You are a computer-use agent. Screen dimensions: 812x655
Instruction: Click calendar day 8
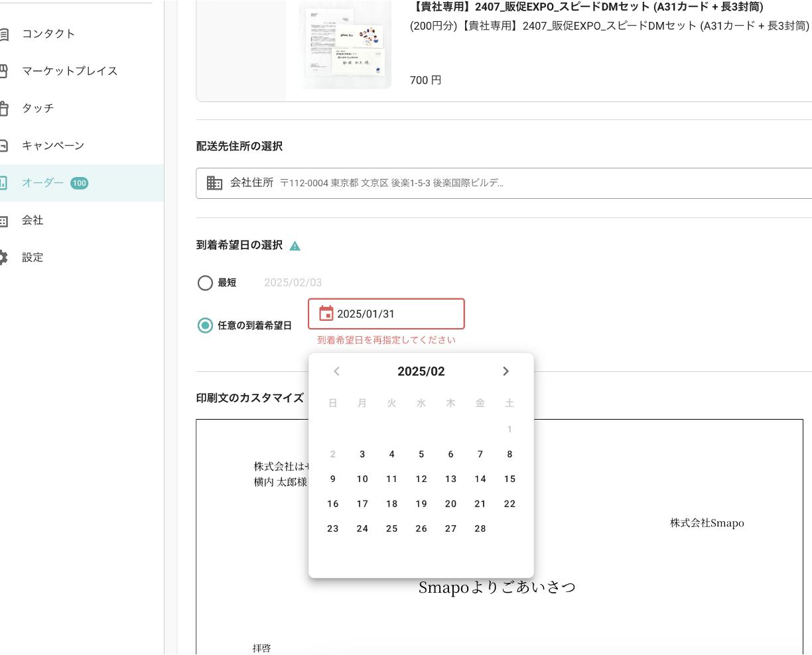point(509,454)
